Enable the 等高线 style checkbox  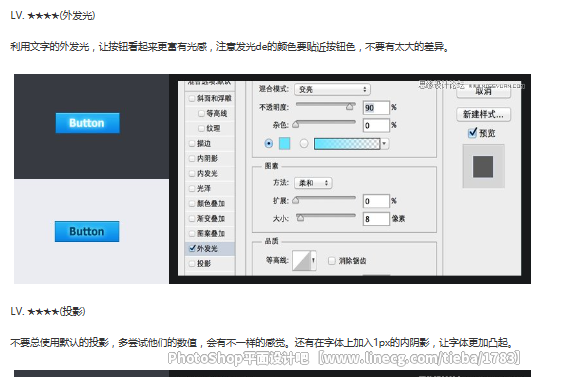[201, 114]
